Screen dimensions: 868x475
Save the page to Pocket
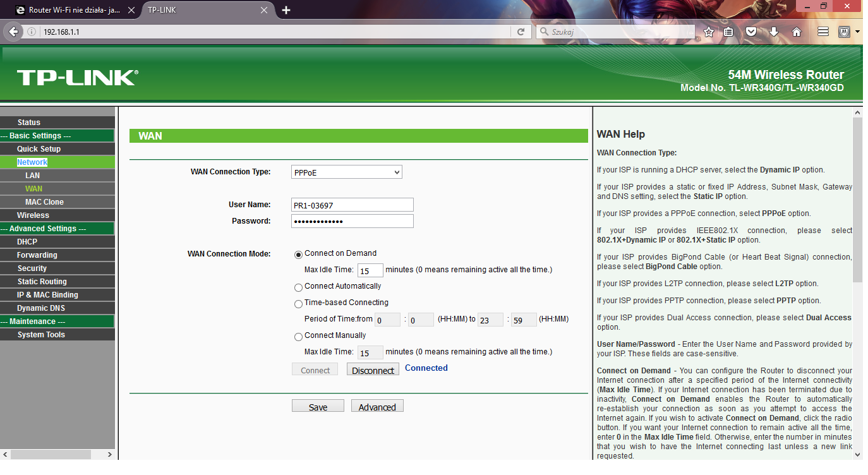(751, 32)
